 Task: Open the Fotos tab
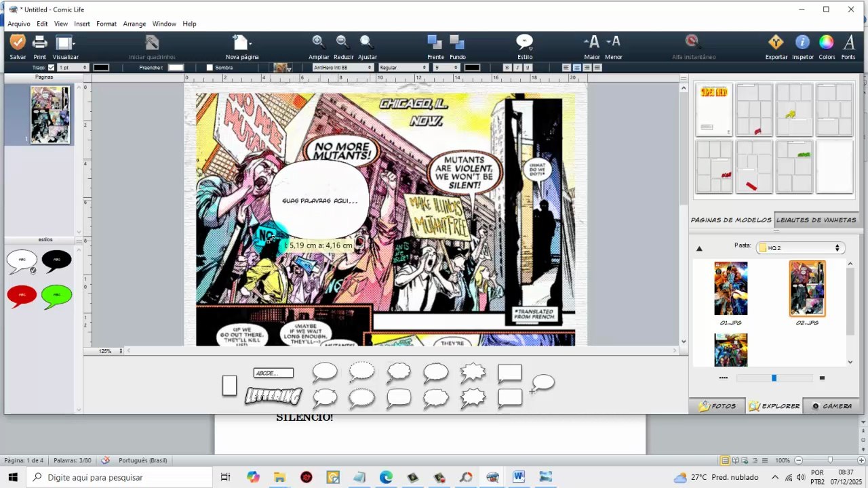717,406
